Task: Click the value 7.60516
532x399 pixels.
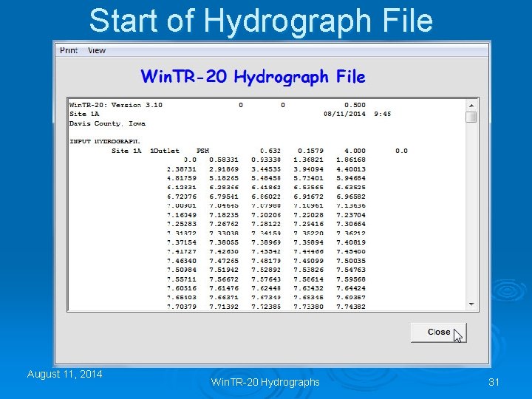Action: coord(182,288)
